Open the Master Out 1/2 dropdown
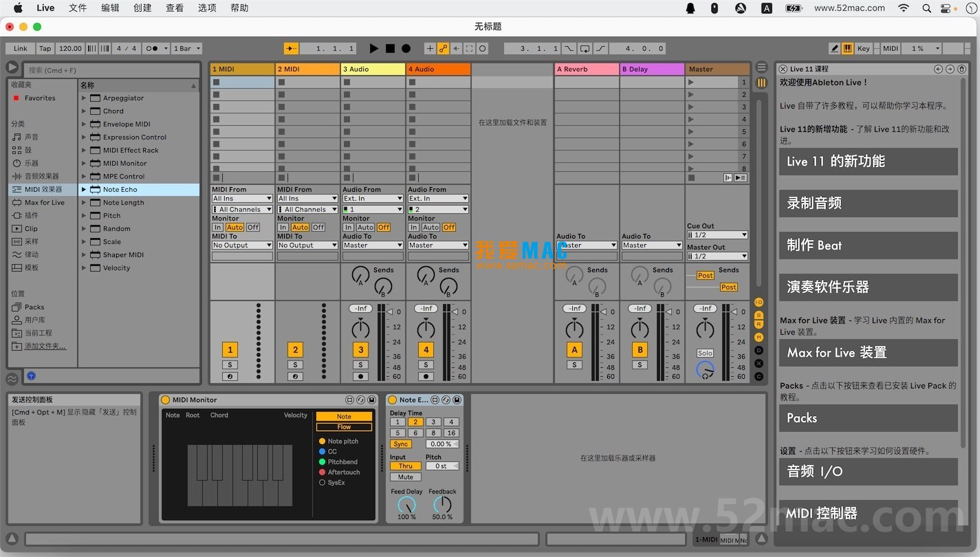This screenshot has height=557, width=980. click(717, 256)
